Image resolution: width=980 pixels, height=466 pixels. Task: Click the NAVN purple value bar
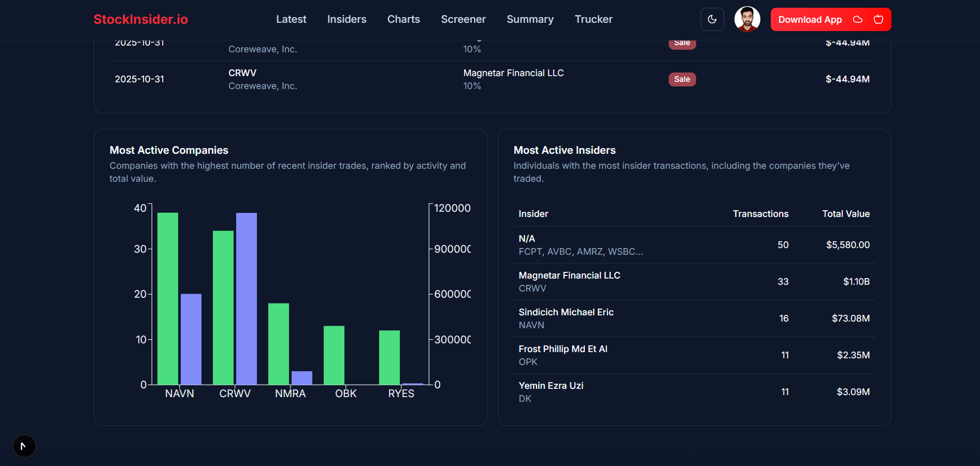(x=191, y=339)
